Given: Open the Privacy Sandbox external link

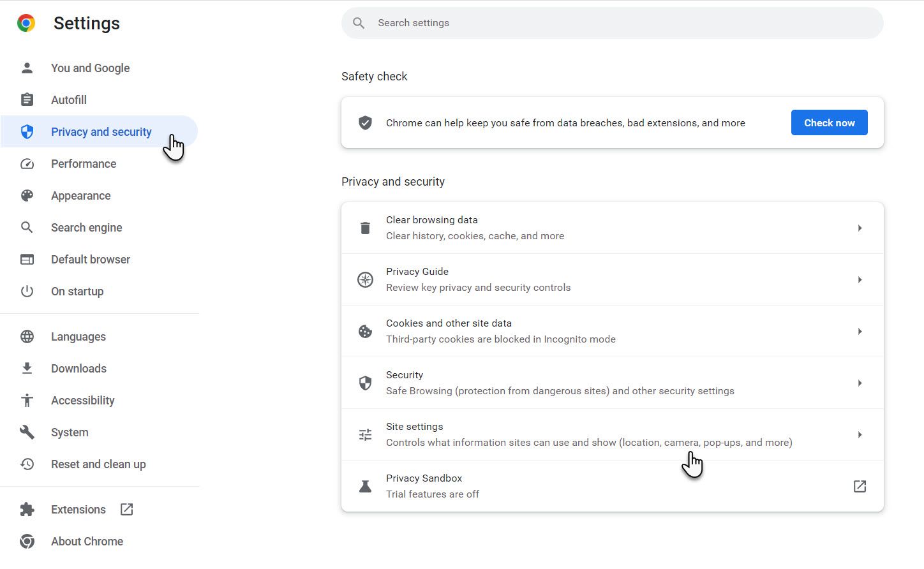Looking at the screenshot, I should click(860, 486).
